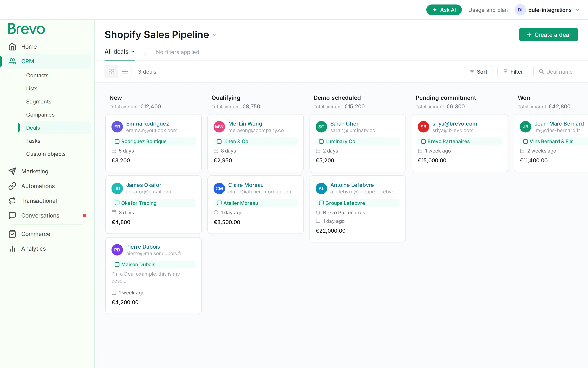Click the PD avatar for Pierre Dubois
Screen dimensions: 588x368
pyautogui.click(x=117, y=250)
